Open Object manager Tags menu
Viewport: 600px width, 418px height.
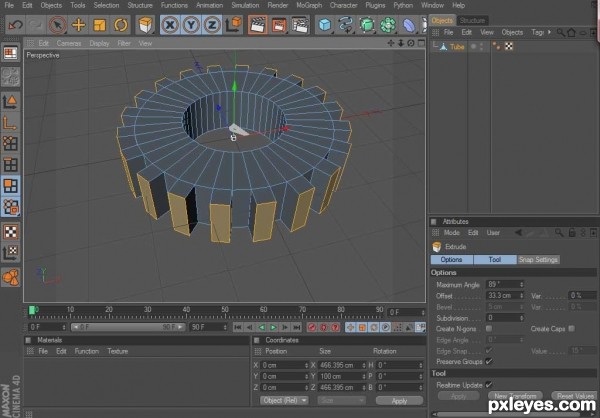(x=538, y=32)
